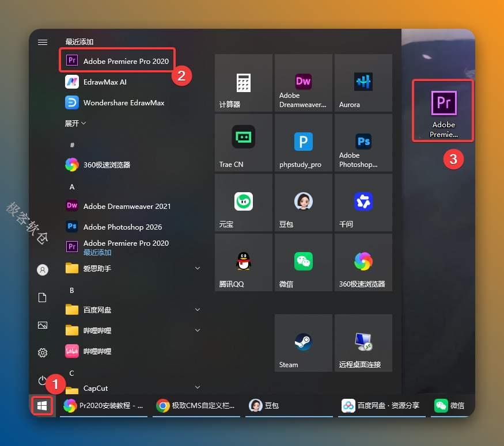This screenshot has height=446, width=504.
Task: Open the 计算器 calculator tile
Action: tap(243, 83)
